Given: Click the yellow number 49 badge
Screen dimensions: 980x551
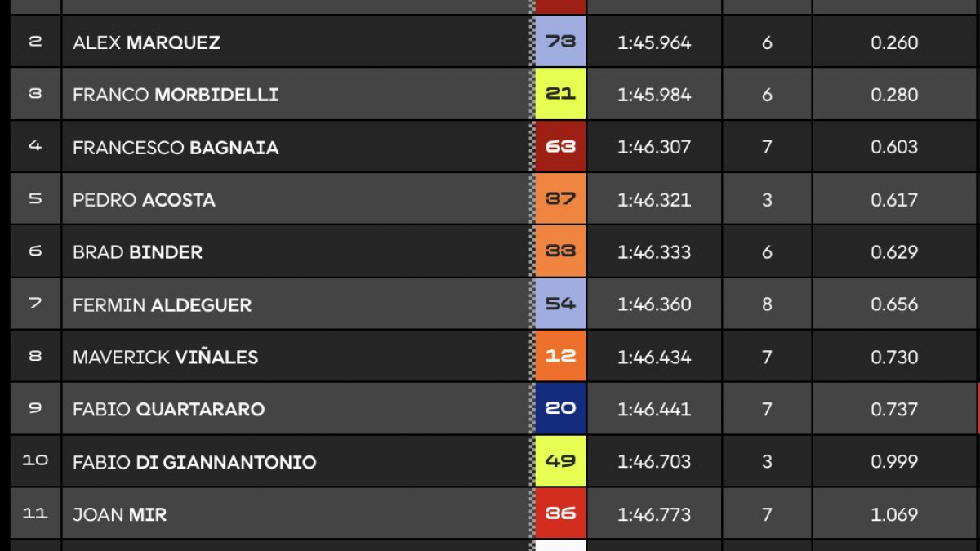Looking at the screenshot, I should (x=560, y=461).
